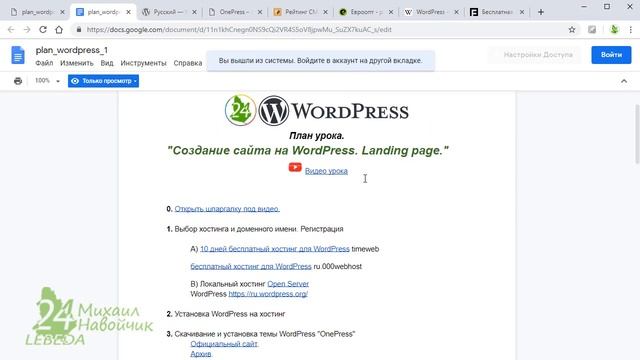
Task: Open бесплатный хостинг для WordPress link
Action: [251, 266]
